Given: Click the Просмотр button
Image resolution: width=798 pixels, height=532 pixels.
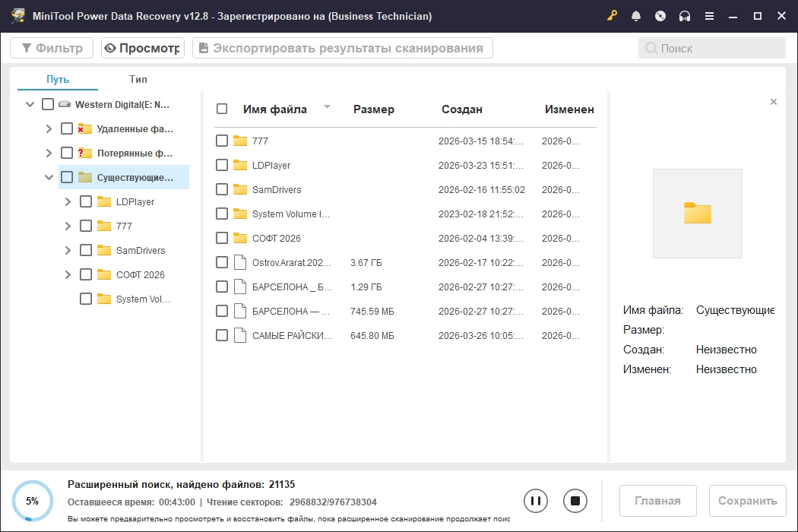Looking at the screenshot, I should pos(143,48).
